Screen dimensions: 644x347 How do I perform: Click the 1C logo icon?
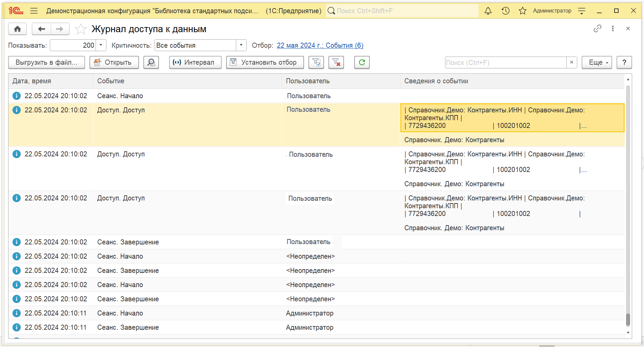point(16,11)
